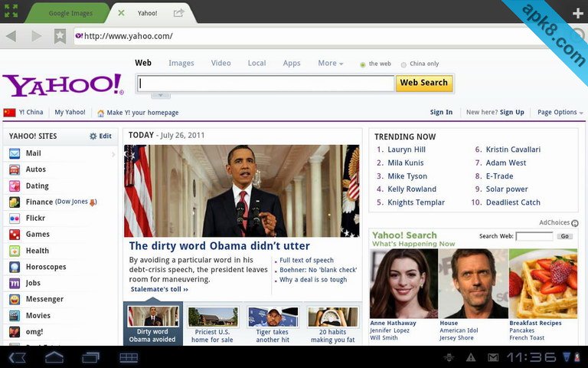The image size is (588, 368).
Task: Click the Jobs monster icon
Action: [x=15, y=283]
